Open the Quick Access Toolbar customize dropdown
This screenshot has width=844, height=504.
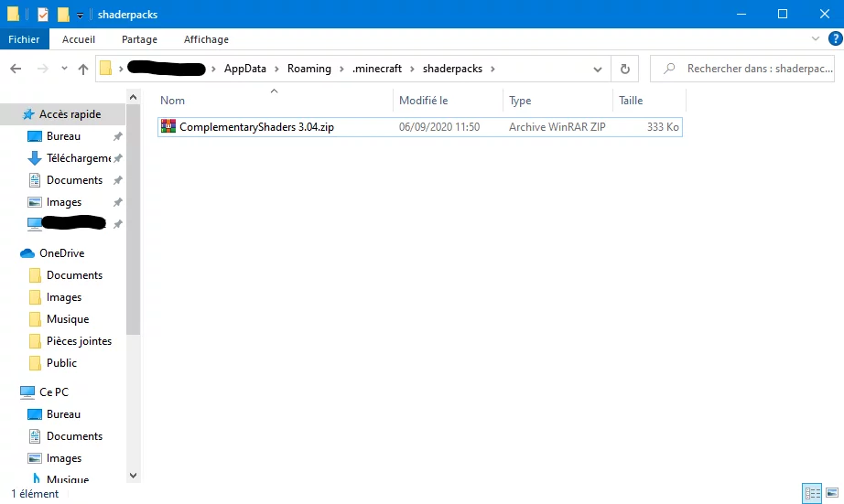click(80, 15)
